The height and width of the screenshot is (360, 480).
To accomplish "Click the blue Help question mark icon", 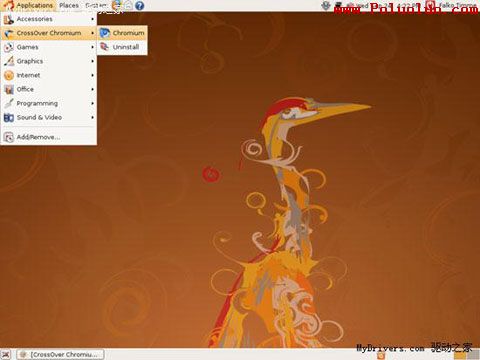I will (x=140, y=5).
